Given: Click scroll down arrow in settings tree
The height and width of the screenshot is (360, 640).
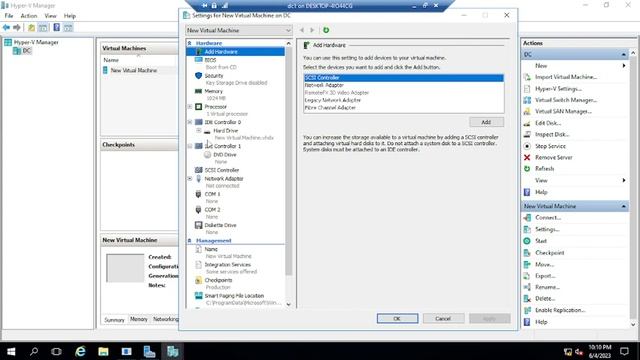Looking at the screenshot, I should point(289,304).
